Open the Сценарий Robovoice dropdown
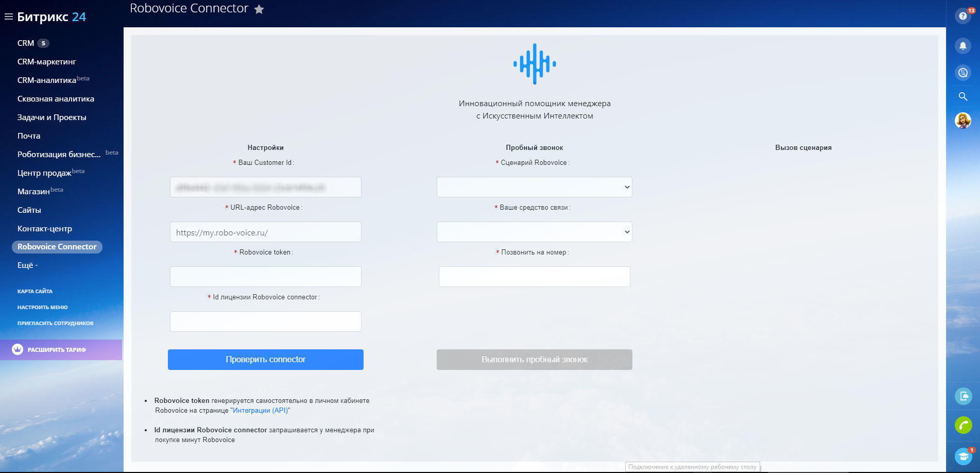Image resolution: width=980 pixels, height=473 pixels. point(535,187)
